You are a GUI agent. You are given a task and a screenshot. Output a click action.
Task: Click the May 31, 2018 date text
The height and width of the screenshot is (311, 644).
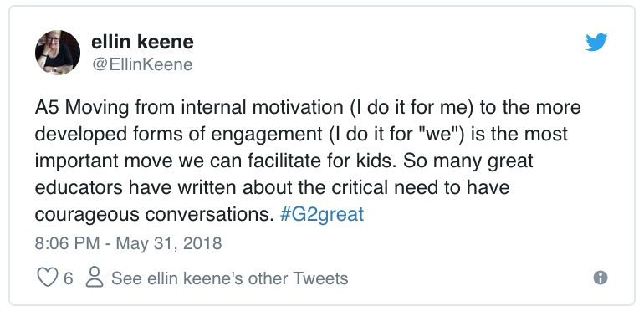tap(169, 243)
